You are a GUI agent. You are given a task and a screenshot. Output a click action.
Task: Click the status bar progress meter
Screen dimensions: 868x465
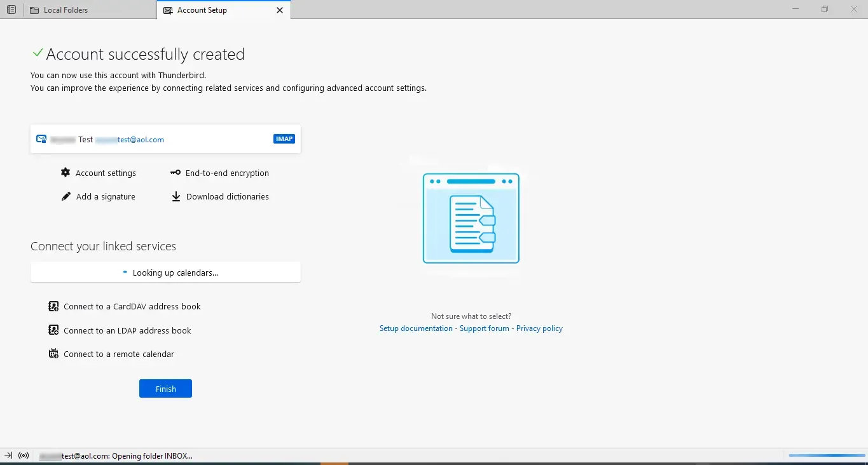pos(827,455)
